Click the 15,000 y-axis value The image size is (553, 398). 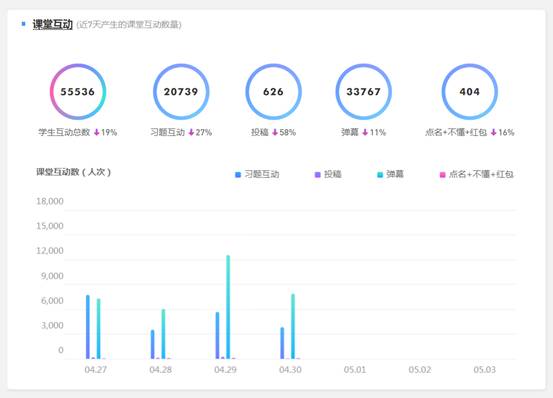point(50,226)
